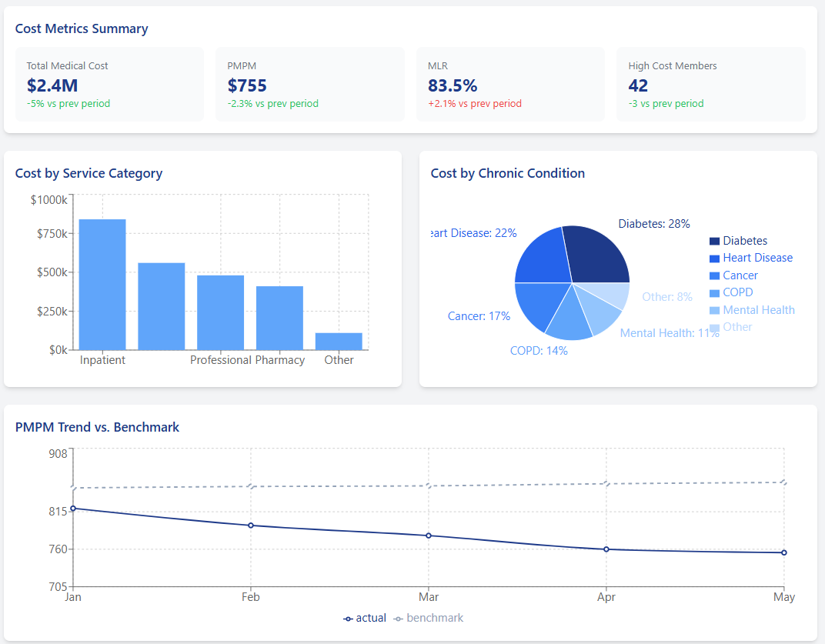Click the 'Cost Metrics Summary' heading
825x644 pixels.
82,29
